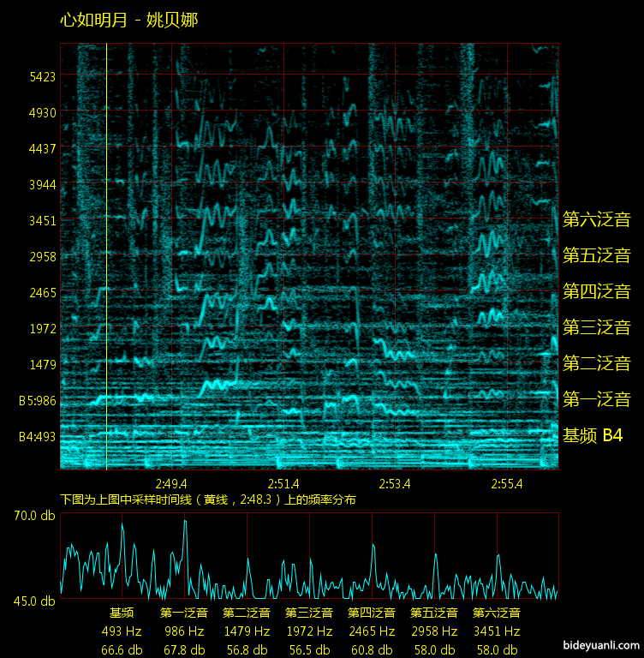Select the 67.8 db harmonic value
The image size is (644, 658).
184,649
